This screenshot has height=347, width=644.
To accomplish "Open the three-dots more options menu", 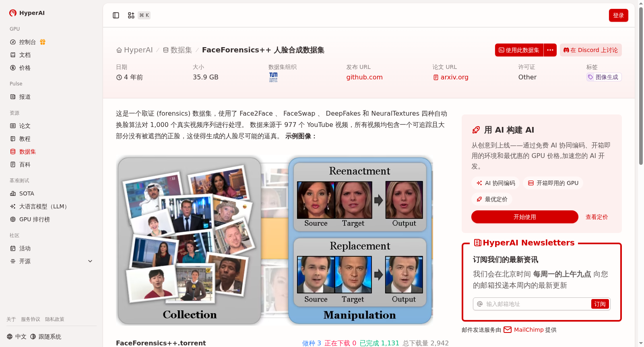I will click(550, 50).
